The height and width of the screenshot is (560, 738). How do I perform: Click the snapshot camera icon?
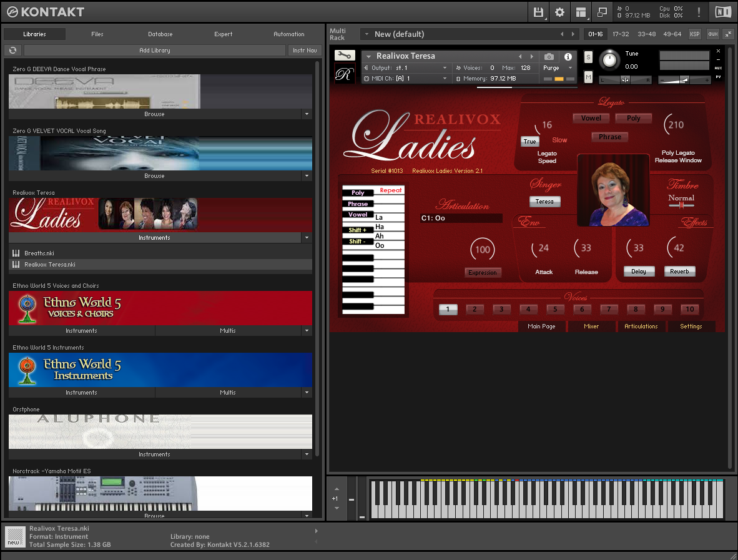click(x=549, y=56)
